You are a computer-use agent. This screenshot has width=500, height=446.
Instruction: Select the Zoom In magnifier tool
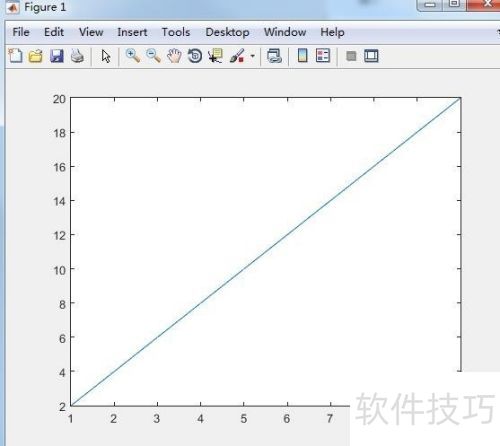point(133,56)
